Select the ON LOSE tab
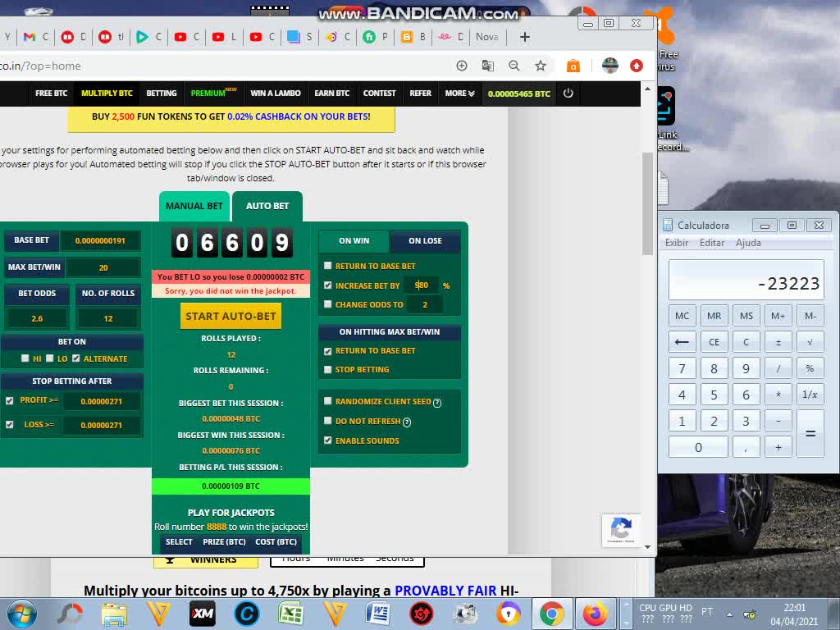 click(426, 241)
